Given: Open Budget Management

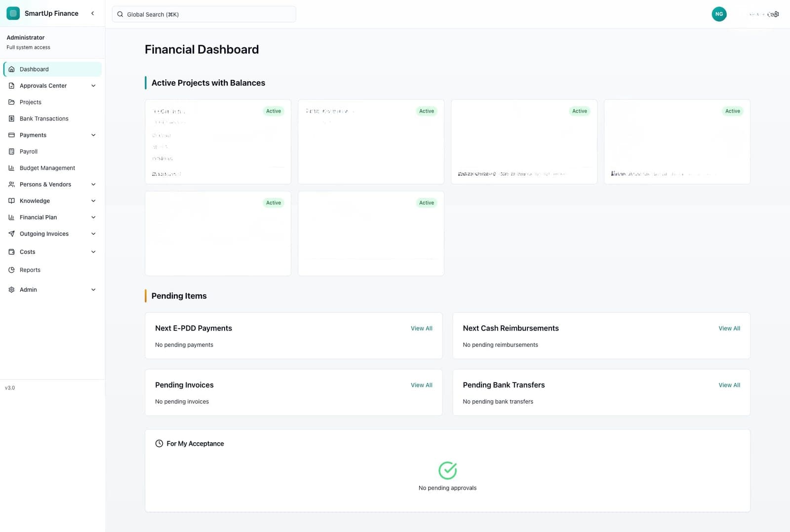Looking at the screenshot, I should click(52, 168).
